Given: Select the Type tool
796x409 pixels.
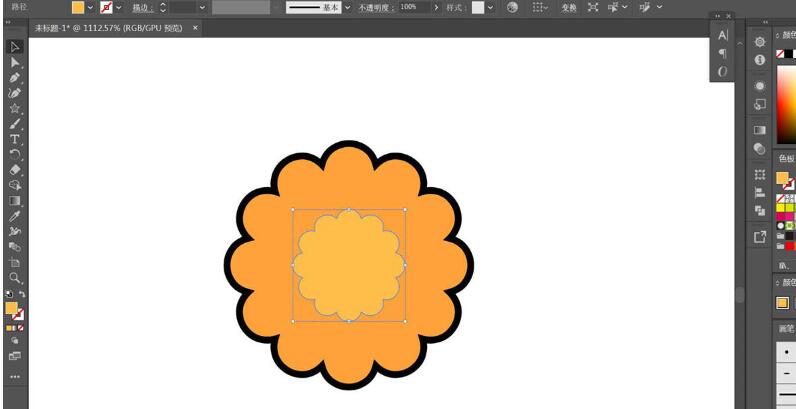Looking at the screenshot, I should point(15,139).
